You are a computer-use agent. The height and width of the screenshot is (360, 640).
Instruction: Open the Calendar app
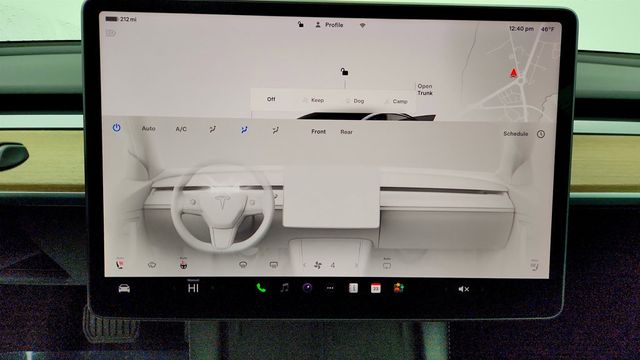point(376,289)
